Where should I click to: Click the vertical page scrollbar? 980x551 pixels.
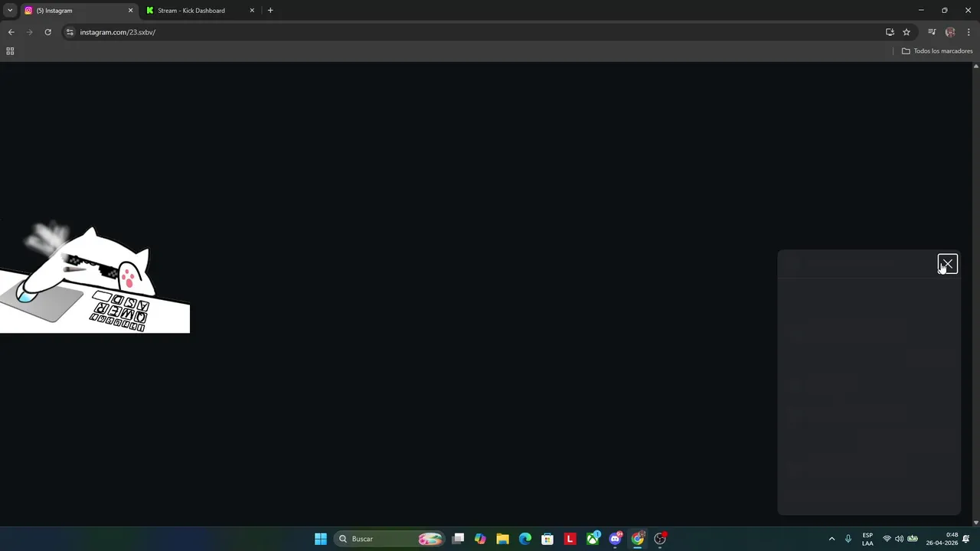pos(975,294)
